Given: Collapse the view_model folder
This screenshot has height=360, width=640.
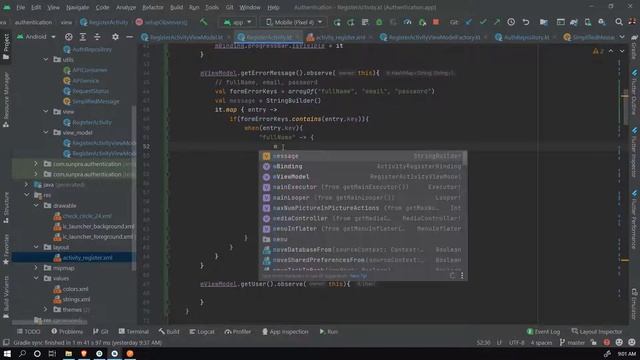Looking at the screenshot, I should 46,132.
